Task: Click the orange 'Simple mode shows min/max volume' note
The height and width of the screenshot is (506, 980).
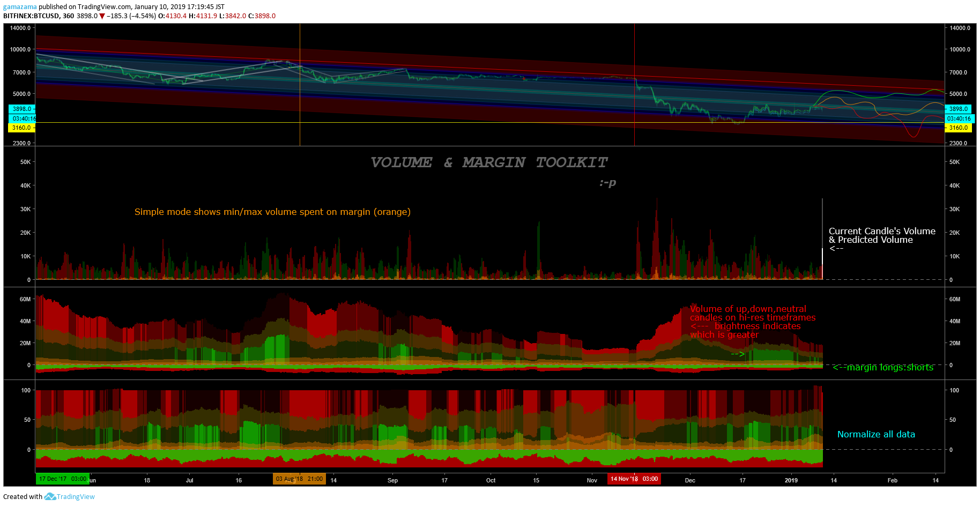Action: (x=272, y=212)
